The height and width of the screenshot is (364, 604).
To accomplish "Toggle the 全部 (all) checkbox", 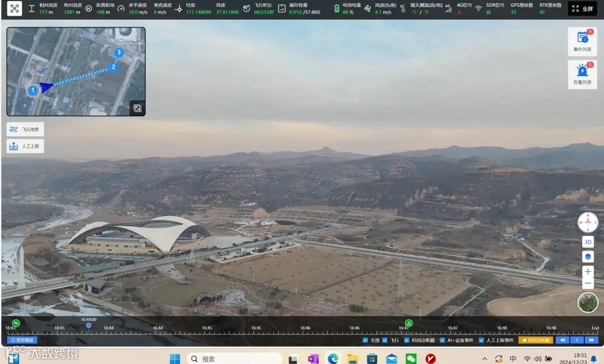I will [x=365, y=340].
